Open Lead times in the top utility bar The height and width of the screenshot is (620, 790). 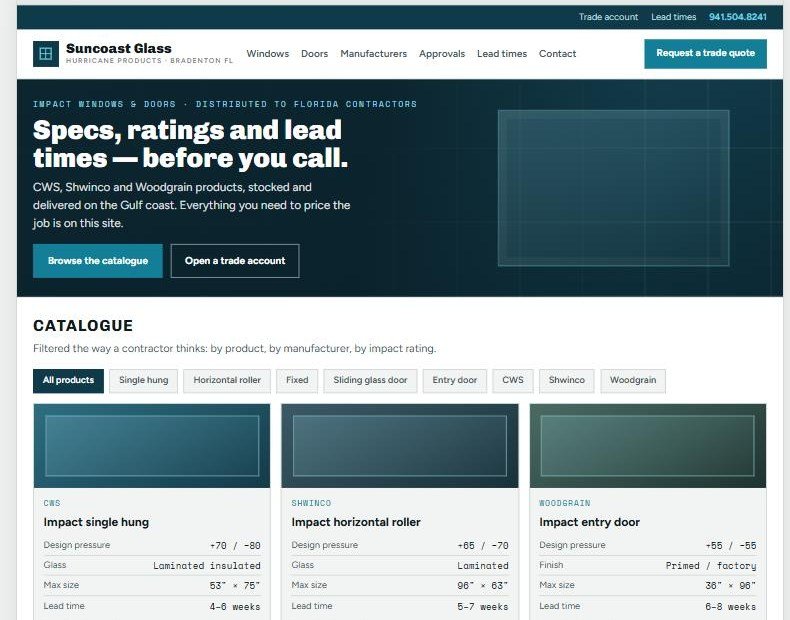coord(673,17)
